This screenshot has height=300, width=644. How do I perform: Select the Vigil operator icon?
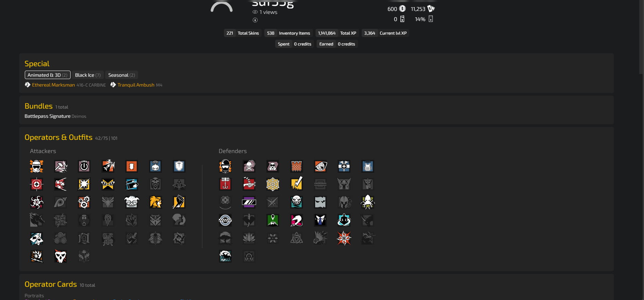(x=320, y=202)
